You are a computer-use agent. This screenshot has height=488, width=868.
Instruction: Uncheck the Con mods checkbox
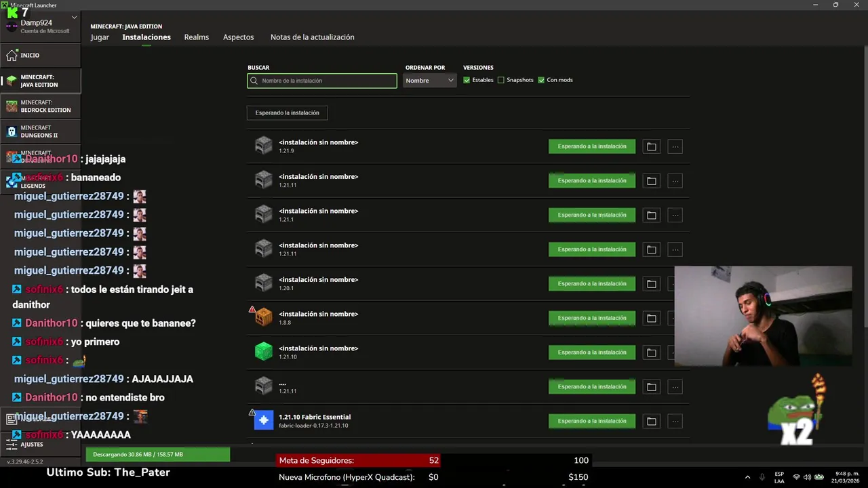(x=541, y=80)
